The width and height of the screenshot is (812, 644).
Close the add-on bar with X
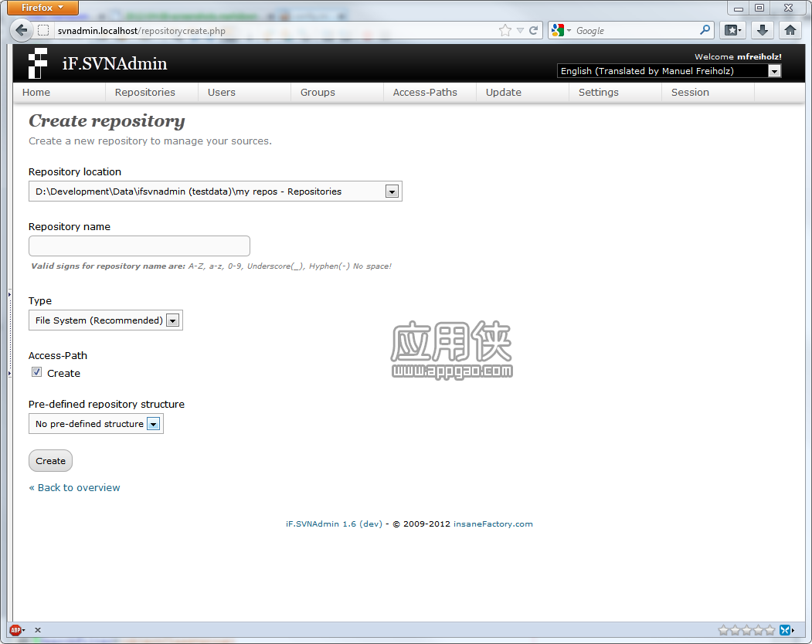click(38, 630)
